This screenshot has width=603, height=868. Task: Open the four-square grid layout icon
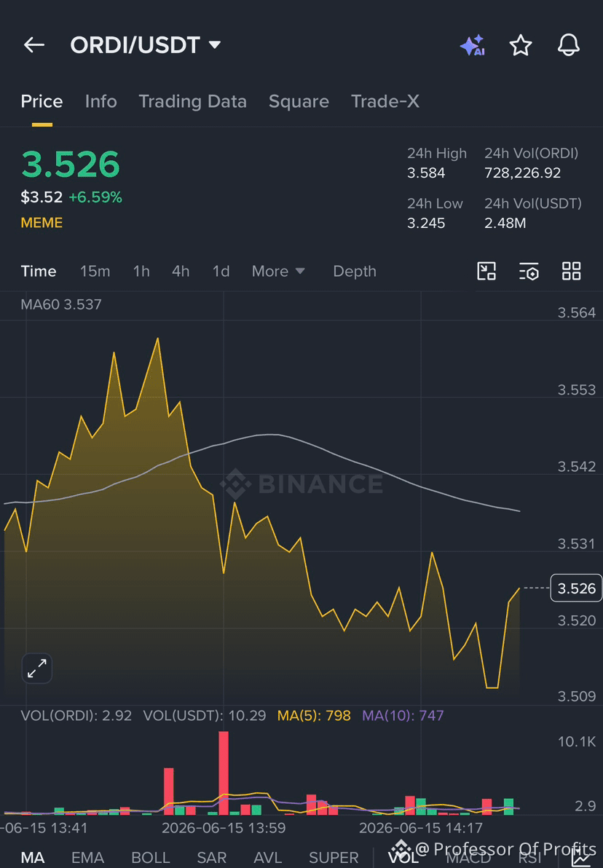click(572, 271)
